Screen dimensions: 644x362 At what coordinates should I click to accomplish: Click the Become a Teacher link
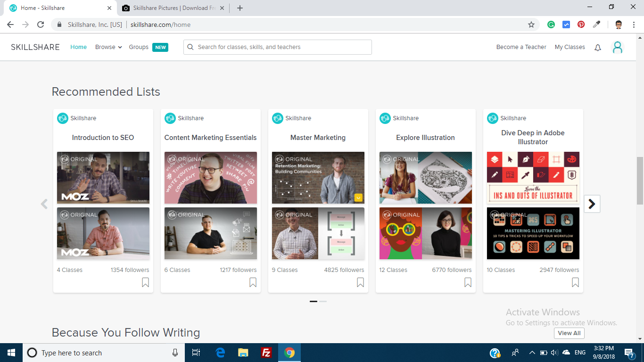[521, 47]
